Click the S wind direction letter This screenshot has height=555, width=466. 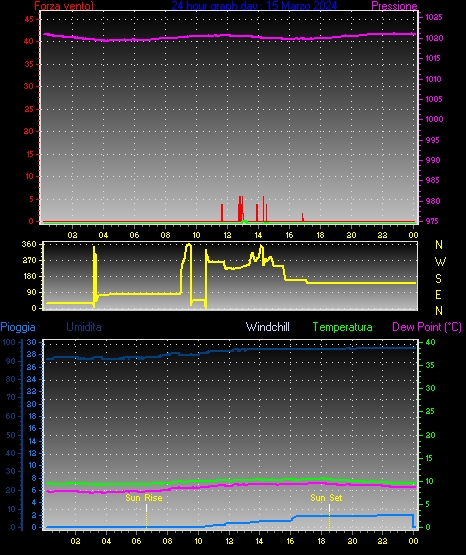[438, 279]
